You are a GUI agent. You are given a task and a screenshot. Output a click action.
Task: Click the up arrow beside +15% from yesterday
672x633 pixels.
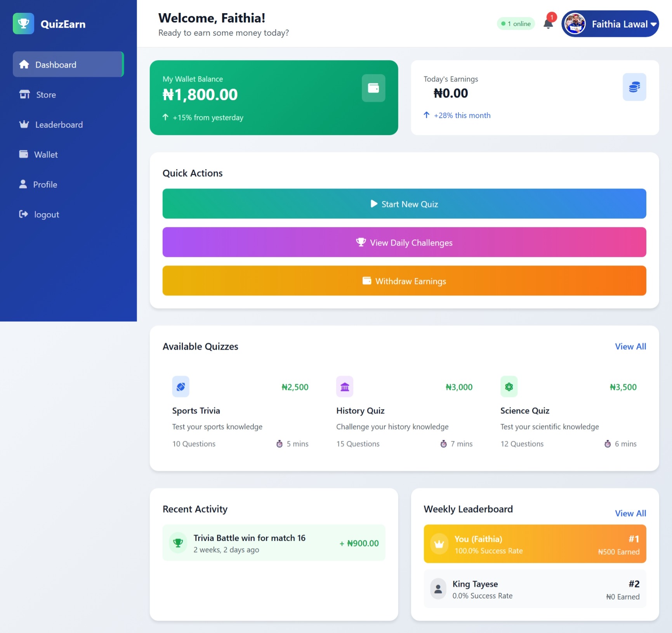point(165,117)
